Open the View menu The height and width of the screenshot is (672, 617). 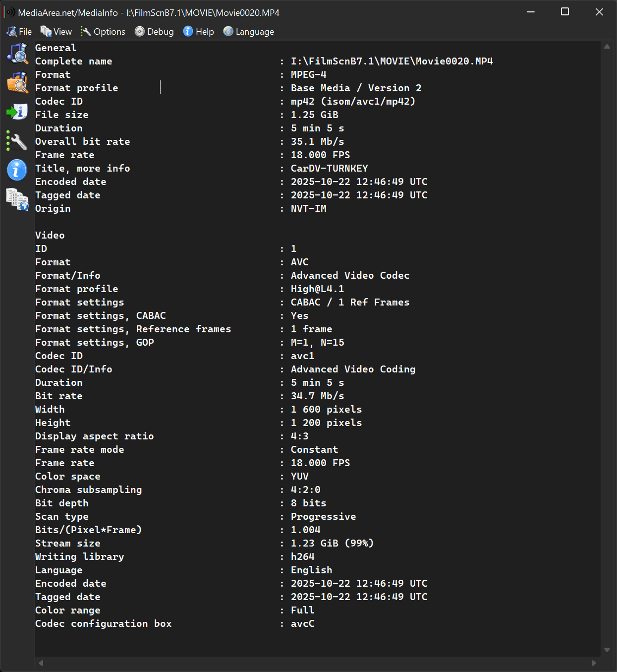(56, 32)
